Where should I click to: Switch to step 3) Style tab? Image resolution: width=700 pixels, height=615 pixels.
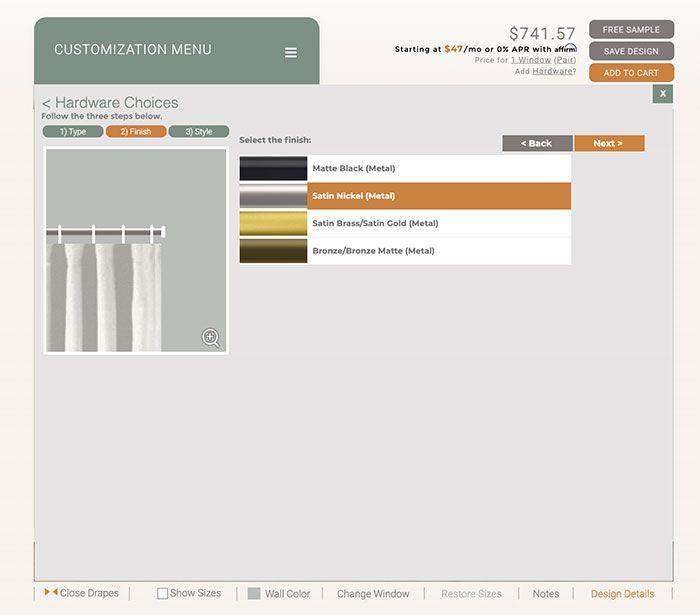(199, 131)
